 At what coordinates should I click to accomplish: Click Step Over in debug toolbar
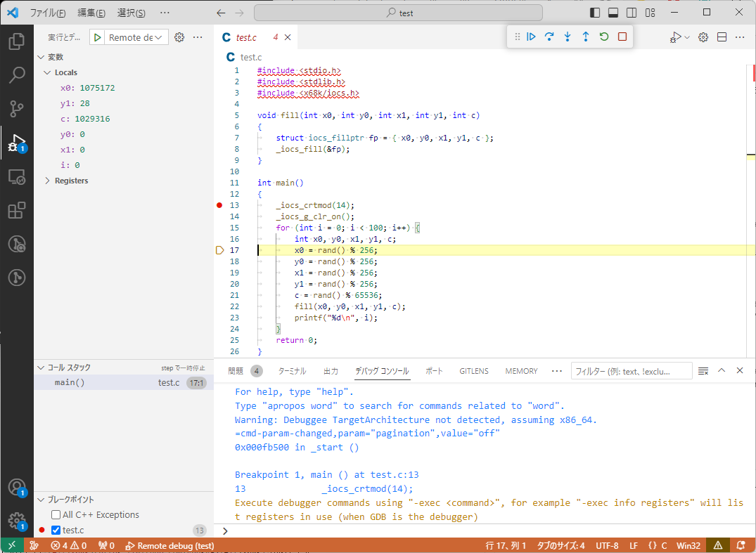[549, 37]
